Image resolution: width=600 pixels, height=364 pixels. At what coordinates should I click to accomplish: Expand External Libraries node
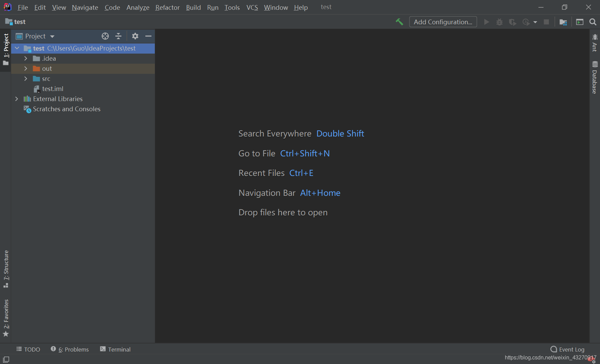click(17, 99)
